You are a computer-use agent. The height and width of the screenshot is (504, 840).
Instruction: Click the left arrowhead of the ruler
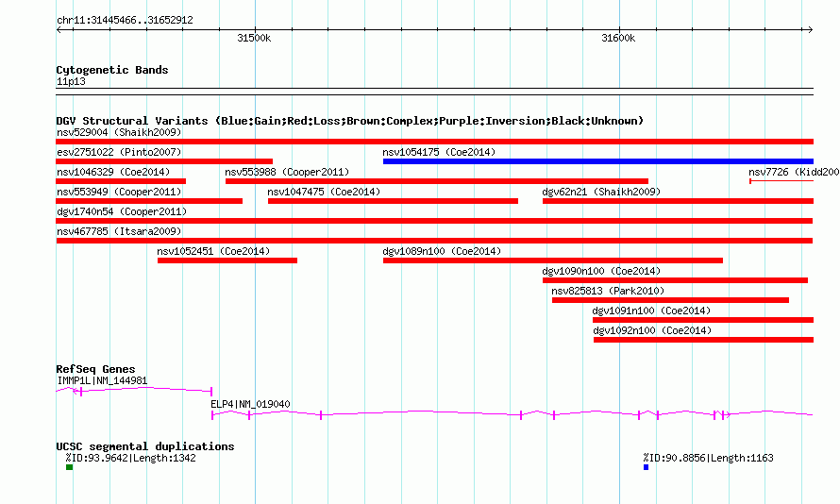(59, 30)
